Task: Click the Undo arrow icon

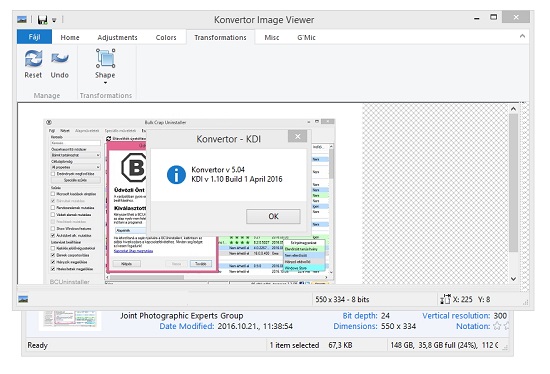Action: pyautogui.click(x=60, y=58)
